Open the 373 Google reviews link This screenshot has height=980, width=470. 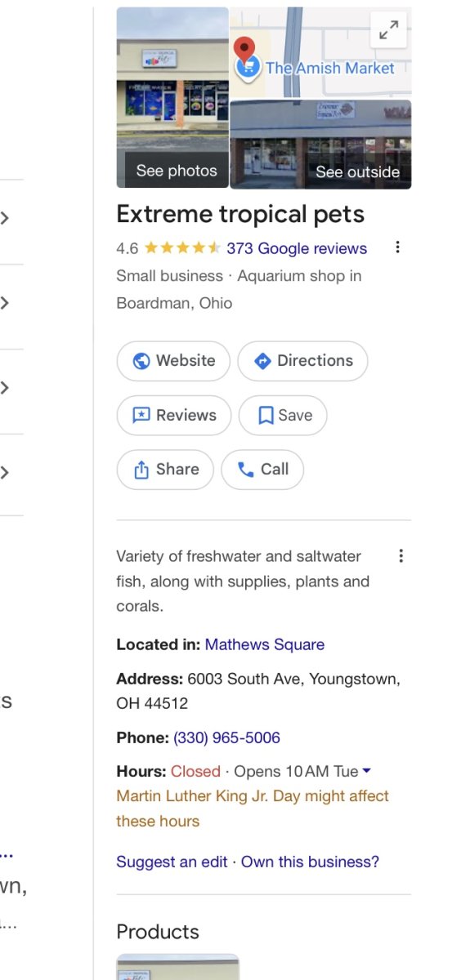[297, 248]
